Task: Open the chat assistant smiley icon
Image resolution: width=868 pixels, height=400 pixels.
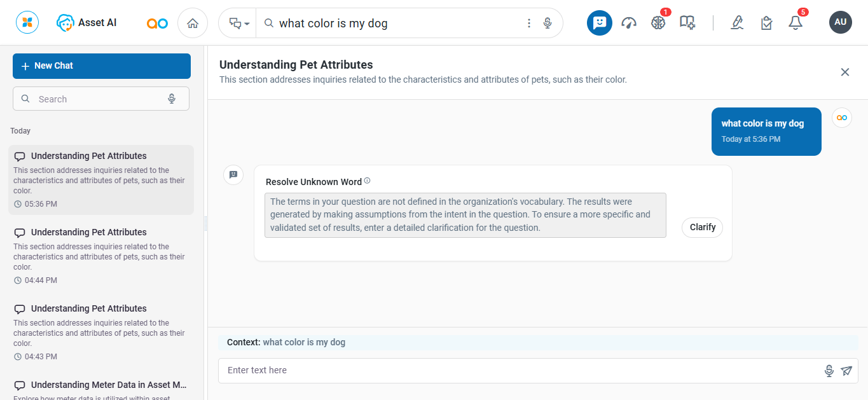Action: 599,23
